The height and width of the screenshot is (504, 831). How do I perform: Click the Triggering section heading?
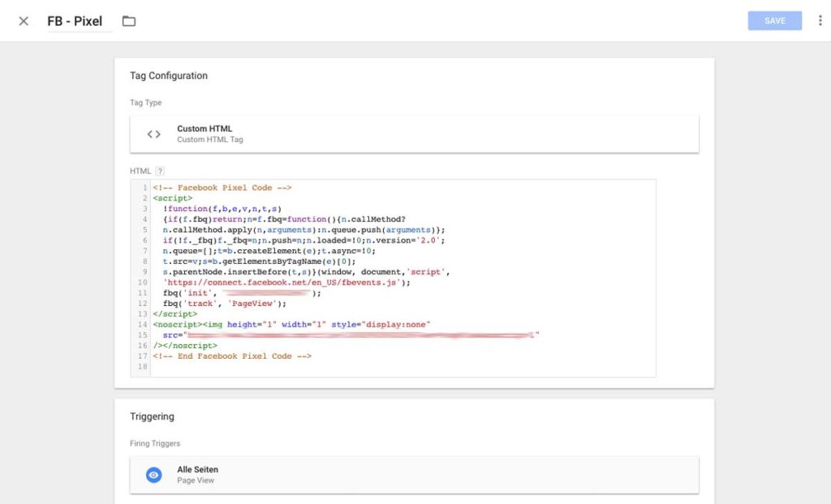point(152,416)
